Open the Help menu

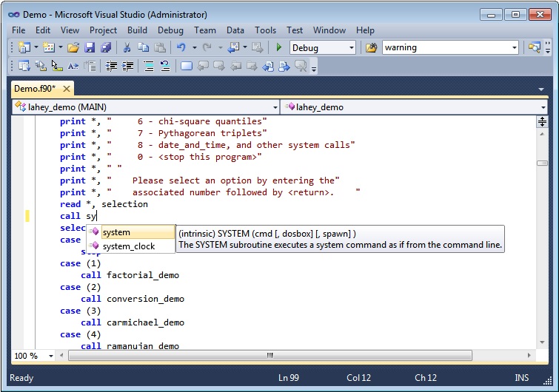pos(365,30)
